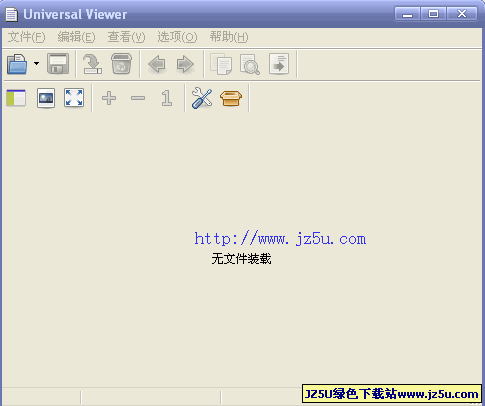485x406 pixels.
Task: Click the Copy documents icon
Action: tap(221, 64)
